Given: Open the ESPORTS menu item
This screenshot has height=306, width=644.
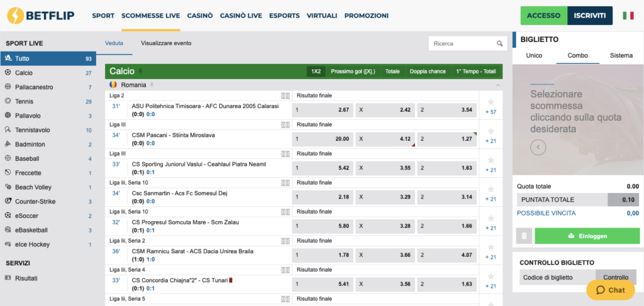Looking at the screenshot, I should click(x=284, y=16).
